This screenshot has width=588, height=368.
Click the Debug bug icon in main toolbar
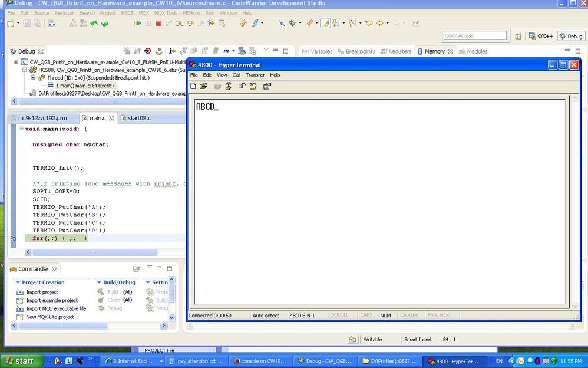pyautogui.click(x=292, y=23)
